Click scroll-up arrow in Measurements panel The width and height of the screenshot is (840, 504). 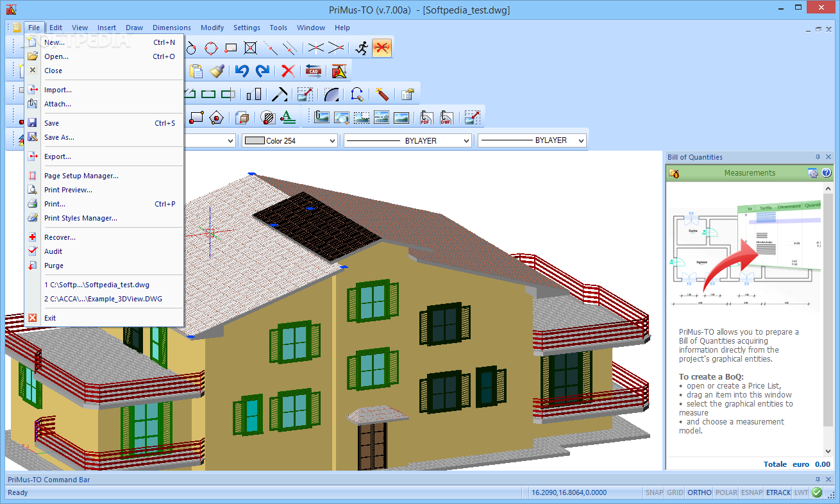pos(828,188)
